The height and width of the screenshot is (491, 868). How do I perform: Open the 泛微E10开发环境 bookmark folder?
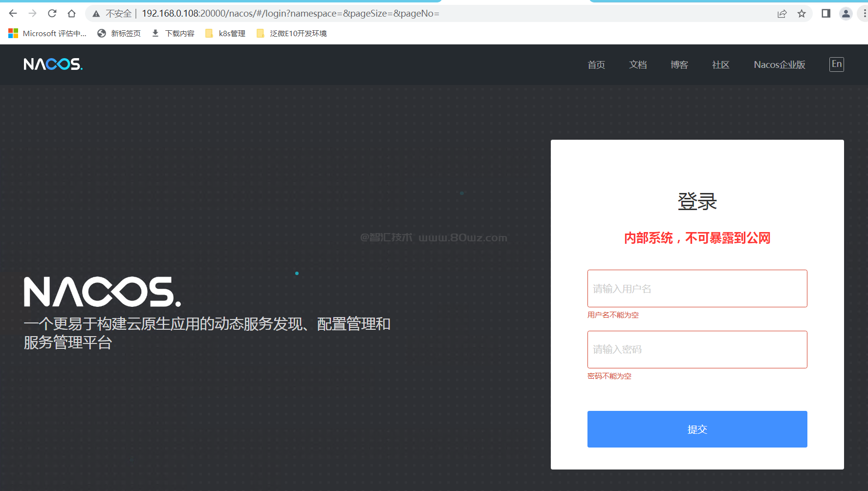(x=292, y=33)
